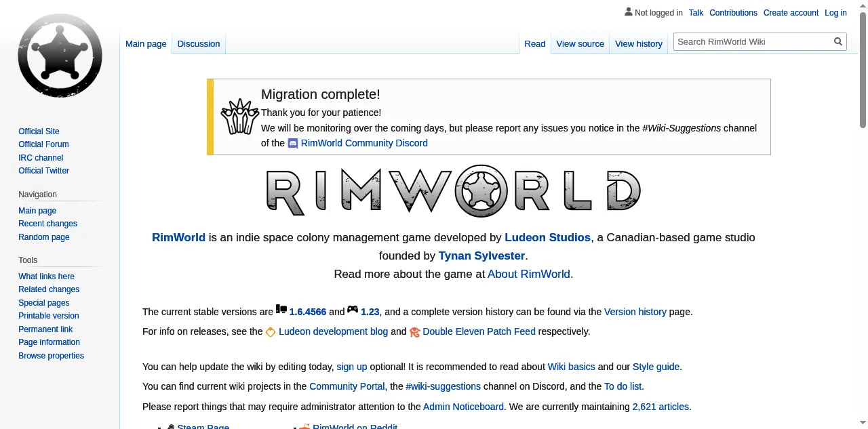
Task: Click the game controller icon before version 1.23
Action: (353, 310)
